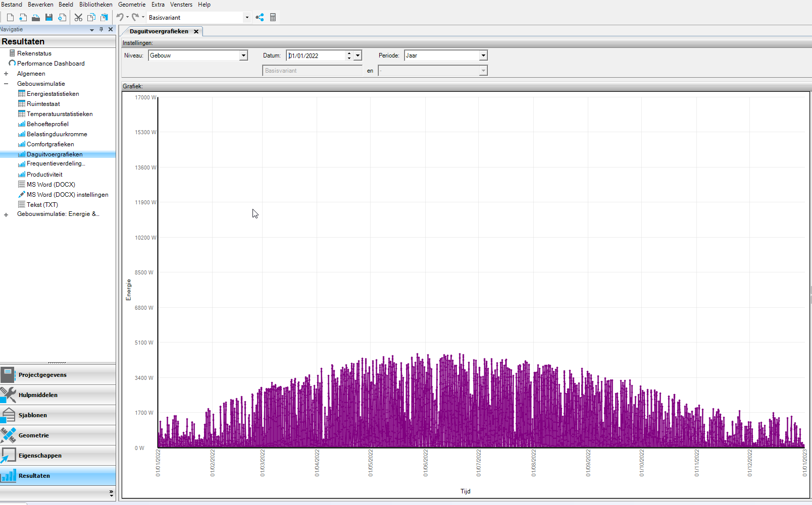Create a new document with the blank page icon
The height and width of the screenshot is (505, 812).
tap(10, 18)
